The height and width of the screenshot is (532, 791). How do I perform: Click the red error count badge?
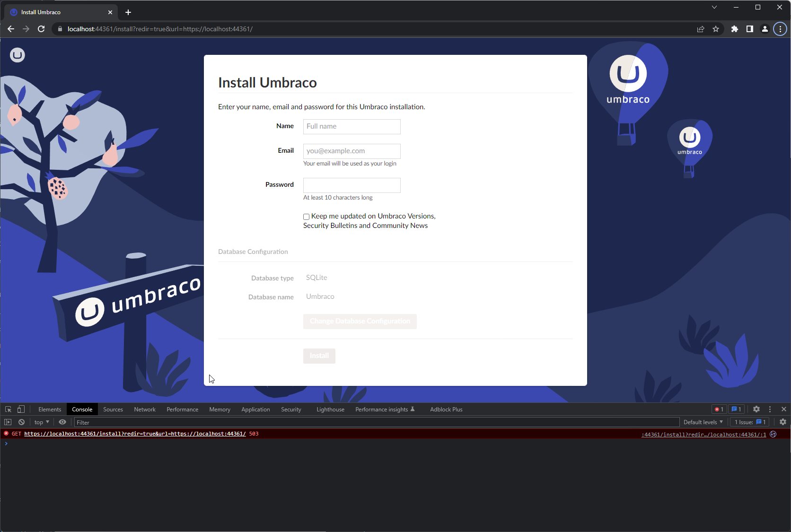click(719, 410)
